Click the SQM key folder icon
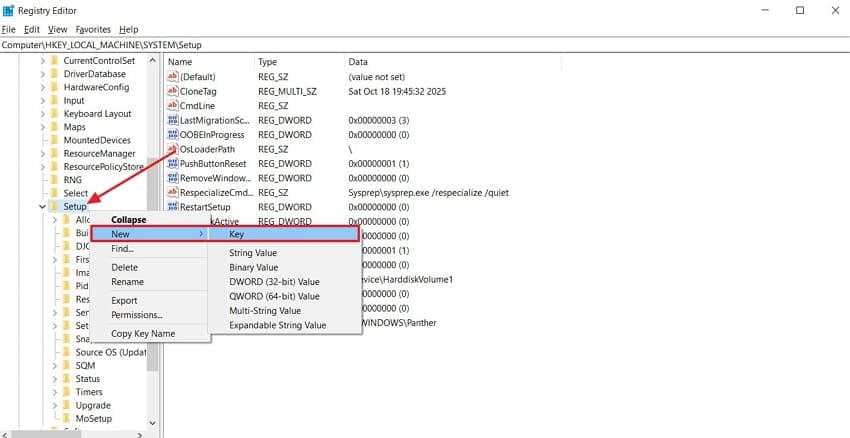850x438 pixels. coord(66,365)
